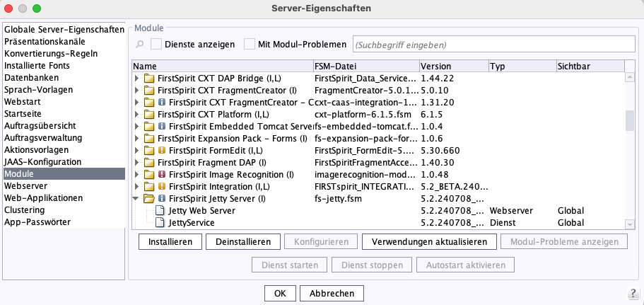Viewport: 644px width, 305px height.
Task: Click blue info icon of FirstSpirit Jetty Server
Action: [x=161, y=199]
